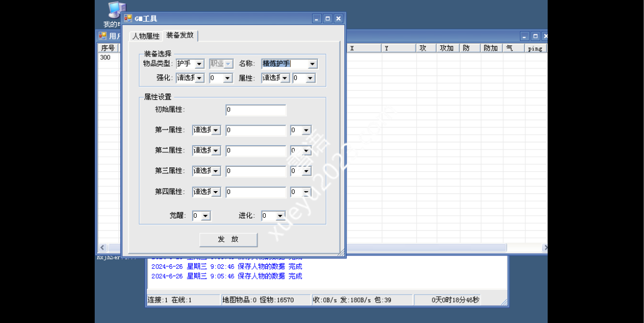This screenshot has width=644, height=323.
Task: Select the 装备发放 tab
Action: 180,35
